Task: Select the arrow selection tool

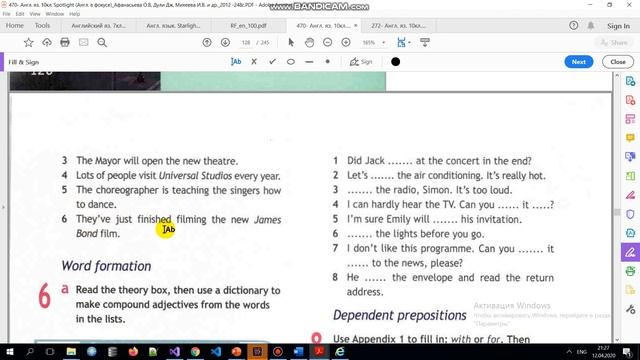Action: pyautogui.click(x=291, y=42)
